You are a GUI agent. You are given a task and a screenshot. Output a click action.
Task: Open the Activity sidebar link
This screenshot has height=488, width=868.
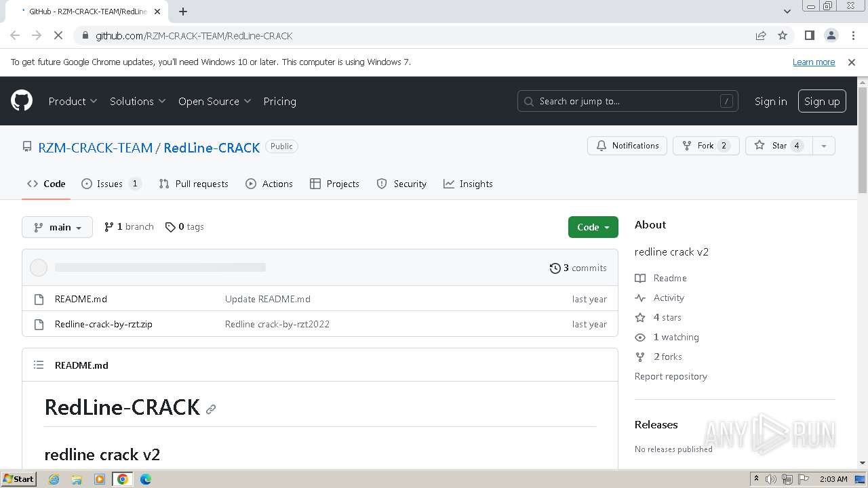(x=660, y=298)
